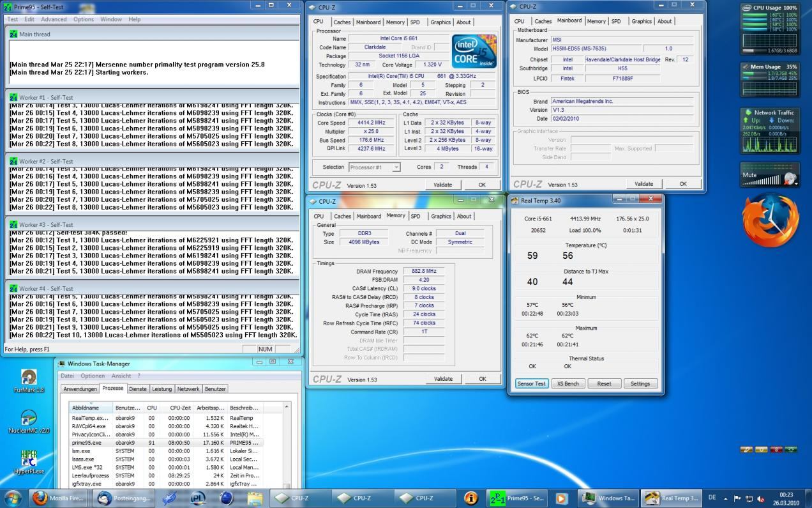Screen dimensions: 812x508
Task: Click the taskbar clock showing 00:23
Action: pyautogui.click(x=786, y=498)
